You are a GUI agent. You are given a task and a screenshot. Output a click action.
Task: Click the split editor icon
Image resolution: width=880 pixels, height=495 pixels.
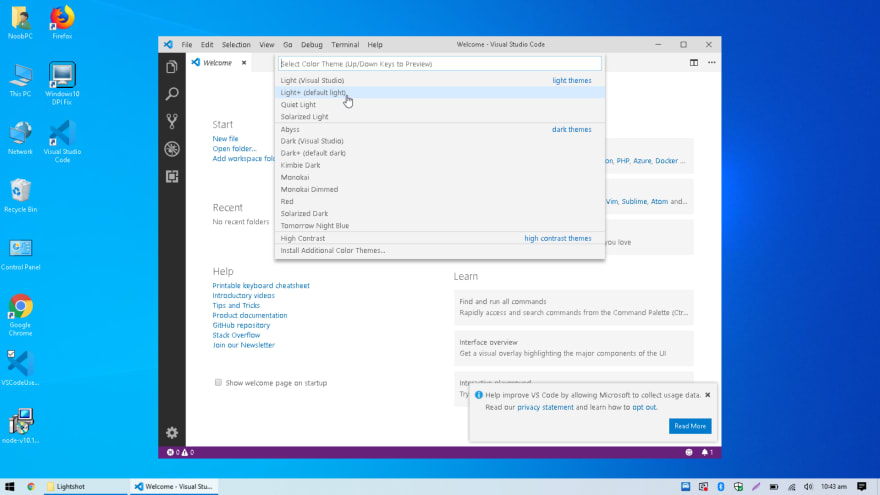click(694, 63)
